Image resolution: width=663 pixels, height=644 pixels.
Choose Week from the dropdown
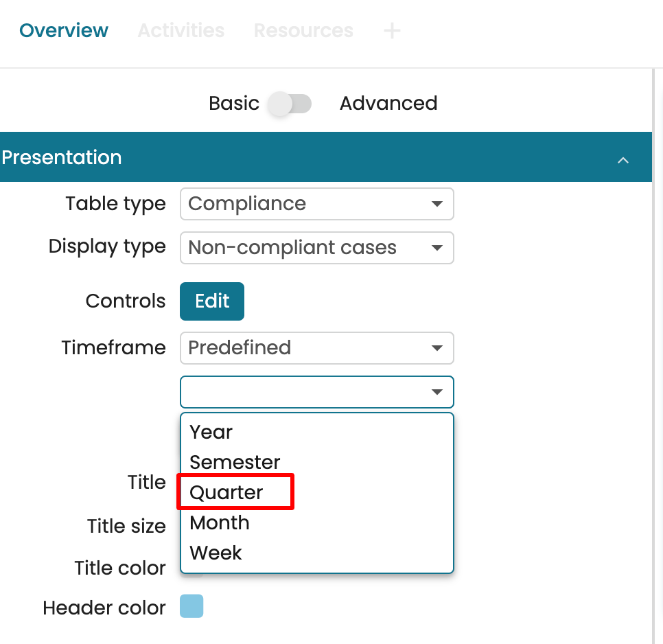click(x=216, y=553)
